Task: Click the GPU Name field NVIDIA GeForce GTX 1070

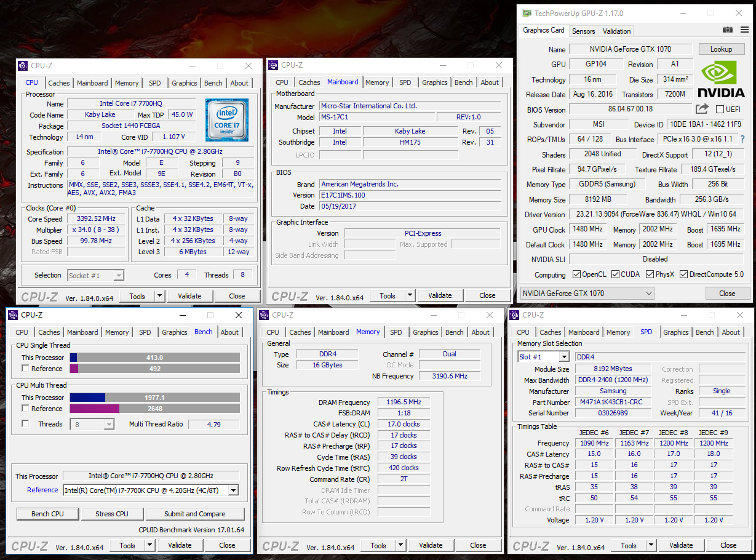Action: pos(631,49)
